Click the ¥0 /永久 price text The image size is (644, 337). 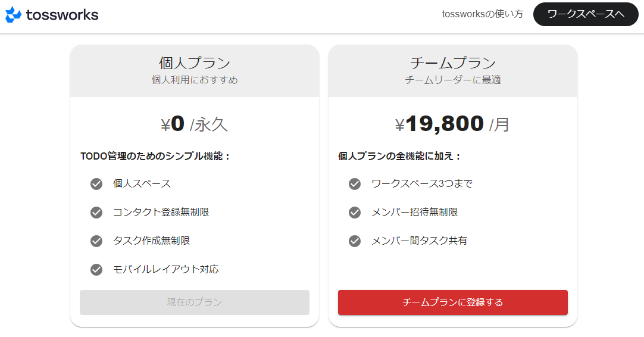(x=195, y=124)
